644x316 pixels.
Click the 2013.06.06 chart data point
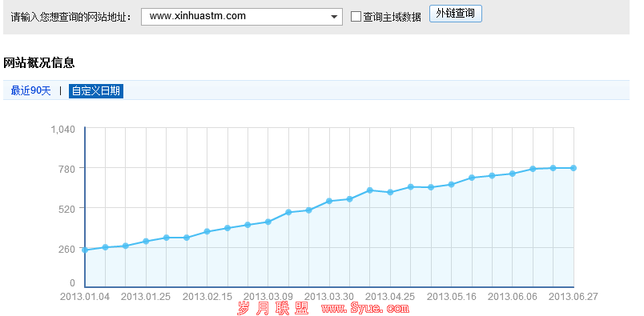pos(513,174)
